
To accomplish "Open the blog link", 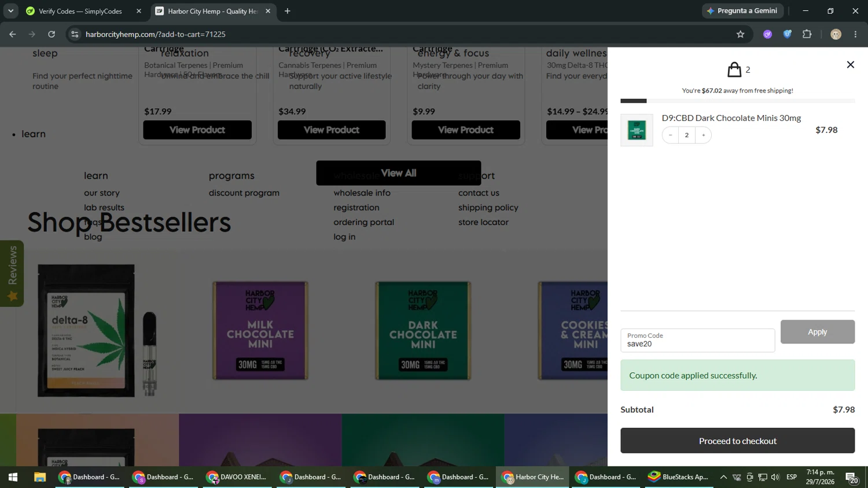I will click(x=93, y=237).
